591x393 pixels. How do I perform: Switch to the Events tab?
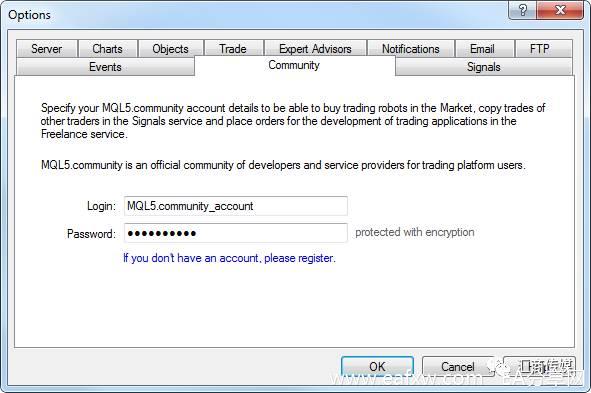pyautogui.click(x=106, y=67)
